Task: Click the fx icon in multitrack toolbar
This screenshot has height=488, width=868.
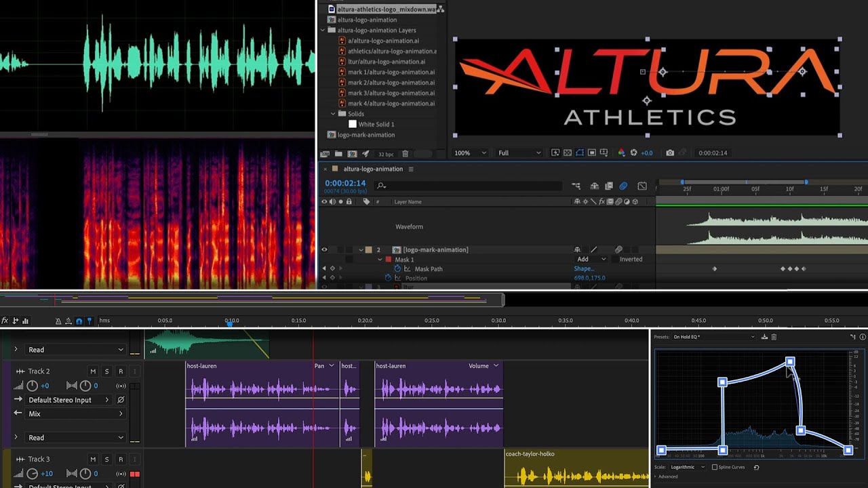Action: point(5,321)
